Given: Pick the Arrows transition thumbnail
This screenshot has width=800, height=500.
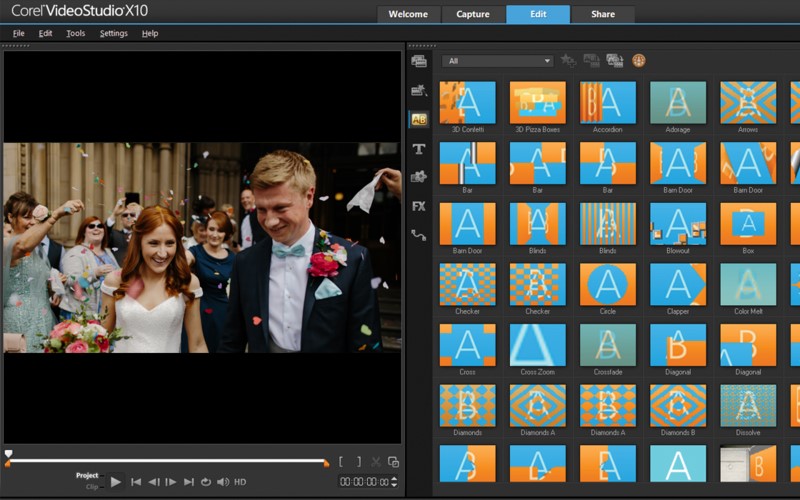Looking at the screenshot, I should point(748,103).
